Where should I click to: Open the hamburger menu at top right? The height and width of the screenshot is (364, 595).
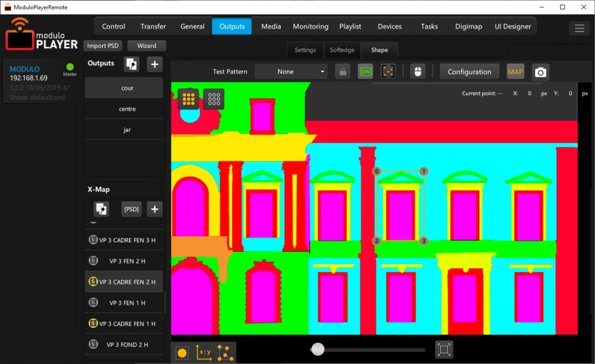coord(580,27)
